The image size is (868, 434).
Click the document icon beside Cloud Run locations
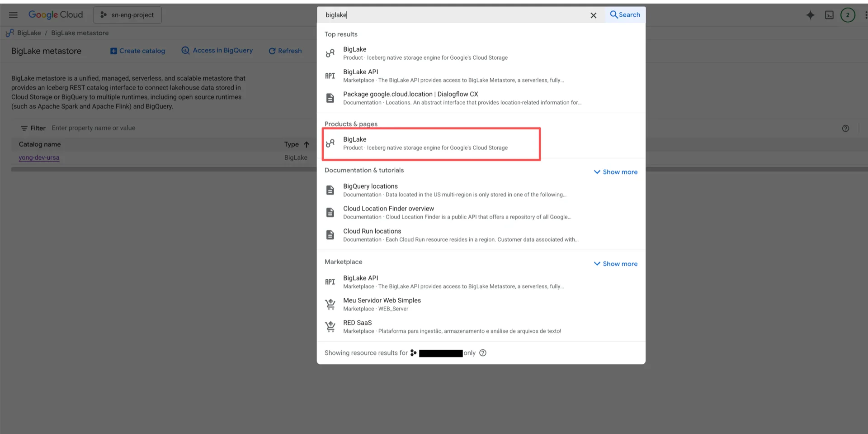click(330, 235)
